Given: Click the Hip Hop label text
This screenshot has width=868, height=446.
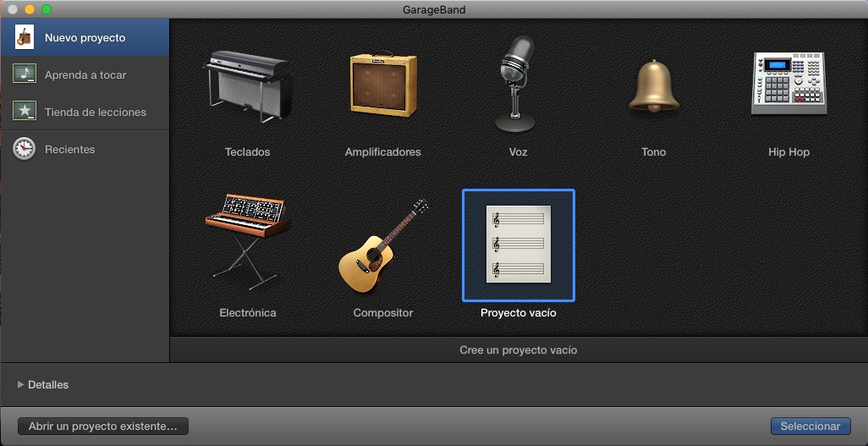Looking at the screenshot, I should point(788,151).
